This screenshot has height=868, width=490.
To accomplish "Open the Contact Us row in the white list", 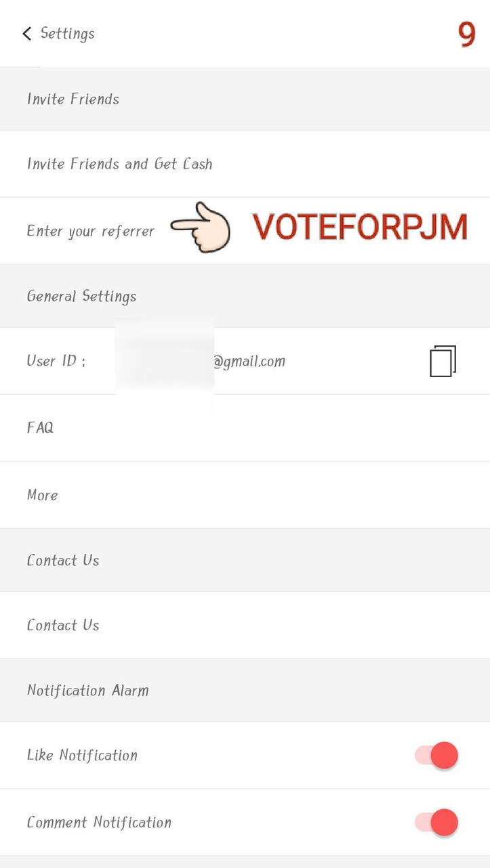I will coord(63,626).
